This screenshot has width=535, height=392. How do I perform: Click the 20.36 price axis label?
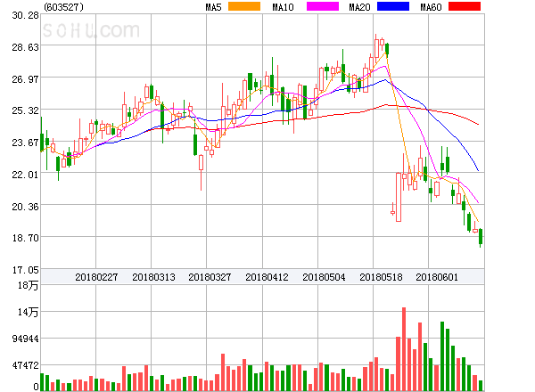(x=25, y=207)
